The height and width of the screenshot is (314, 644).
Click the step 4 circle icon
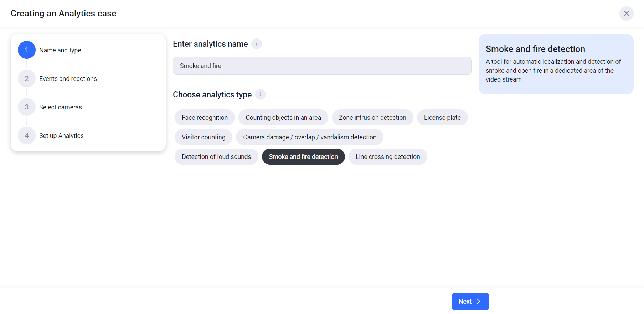[x=27, y=135]
